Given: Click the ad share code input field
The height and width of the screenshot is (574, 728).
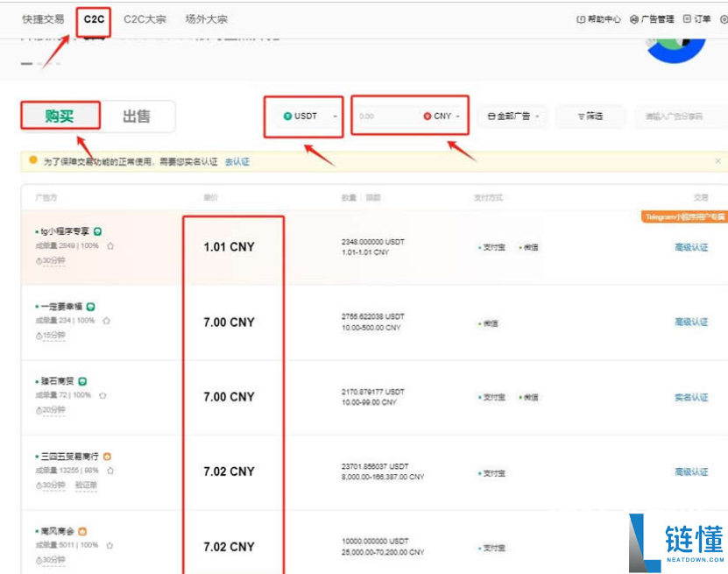Looking at the screenshot, I should click(681, 116).
